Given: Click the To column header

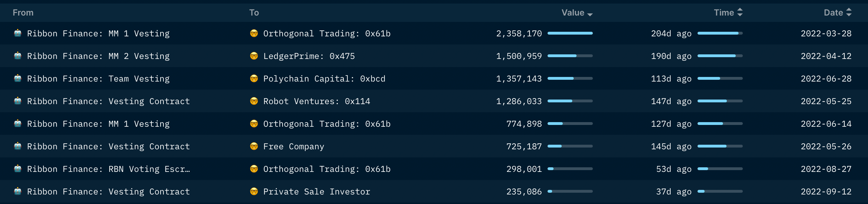Looking at the screenshot, I should coord(254,13).
